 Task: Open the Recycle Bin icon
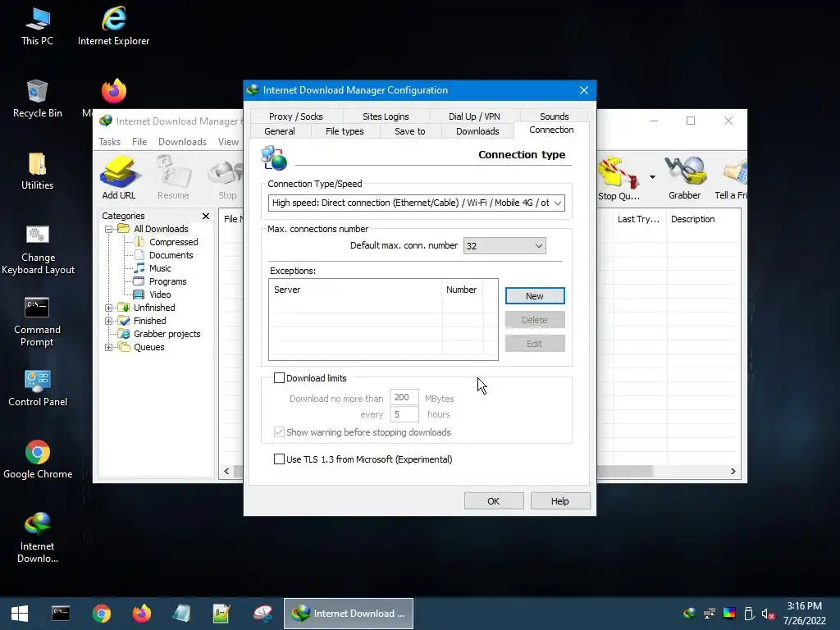pyautogui.click(x=37, y=98)
